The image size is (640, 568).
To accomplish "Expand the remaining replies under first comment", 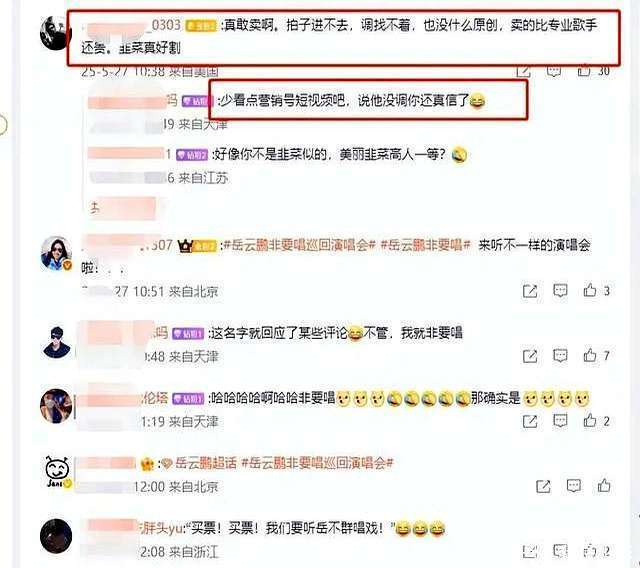I will pyautogui.click(x=122, y=209).
